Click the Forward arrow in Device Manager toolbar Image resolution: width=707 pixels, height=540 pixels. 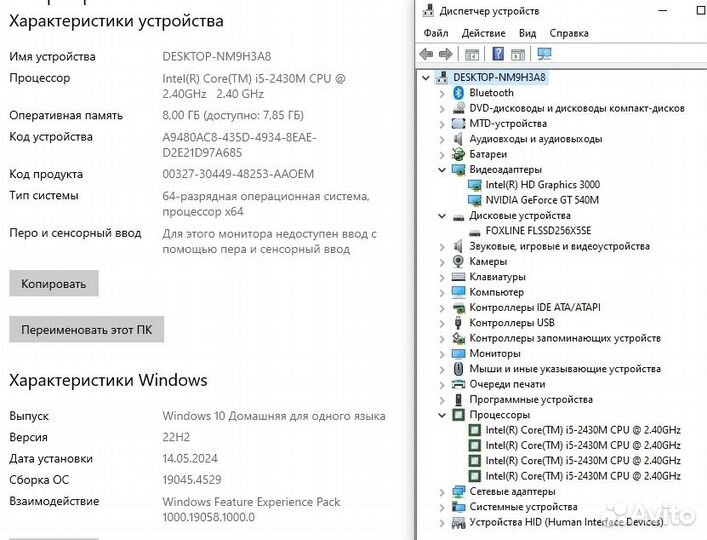(445, 54)
